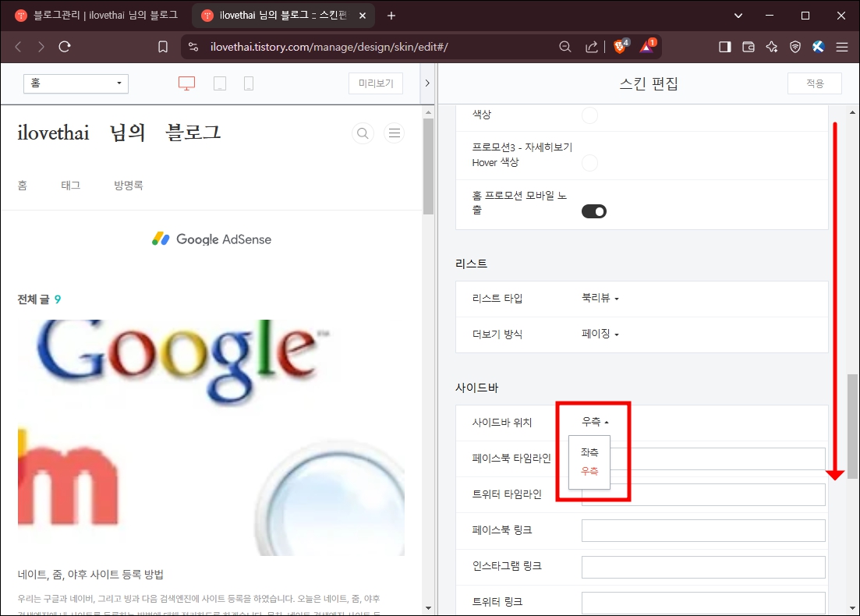Click 전체 글 9 heading link
The height and width of the screenshot is (616, 860).
(39, 299)
